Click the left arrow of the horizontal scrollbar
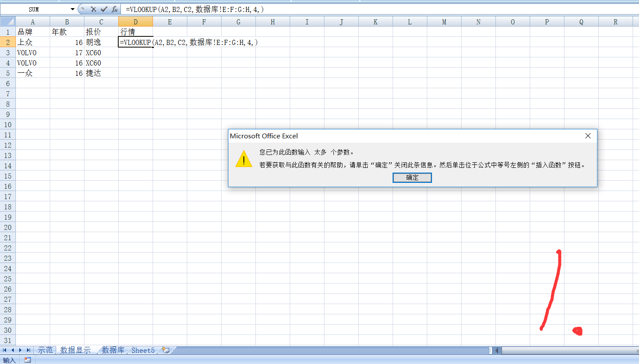 click(497, 350)
